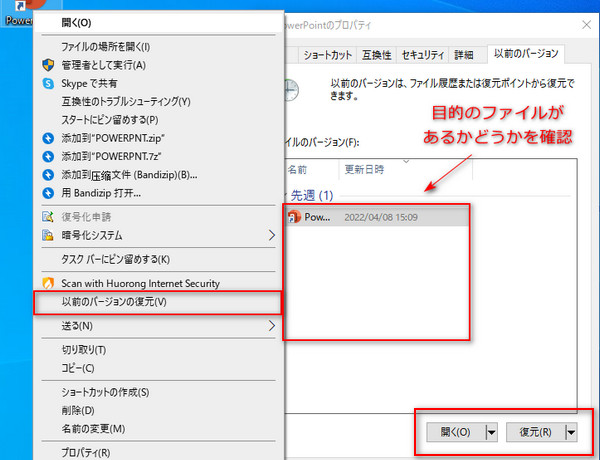
Task: Click PowerPoint file icon in version list
Action: point(294,217)
